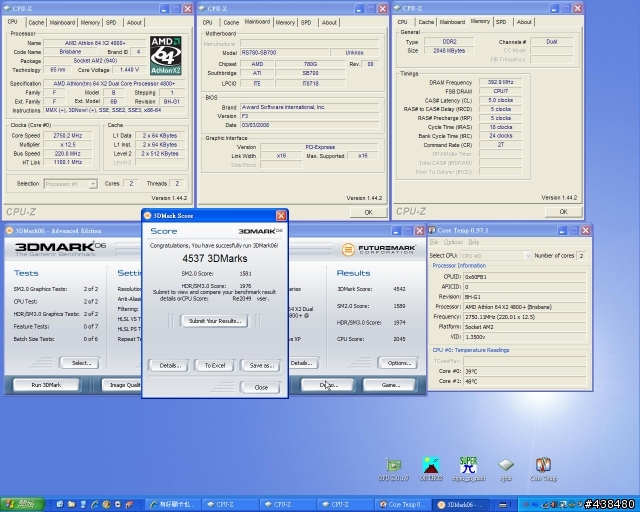640x512 pixels.
Task: Click the 3DMark06 window title bar icon
Action: pos(9,231)
